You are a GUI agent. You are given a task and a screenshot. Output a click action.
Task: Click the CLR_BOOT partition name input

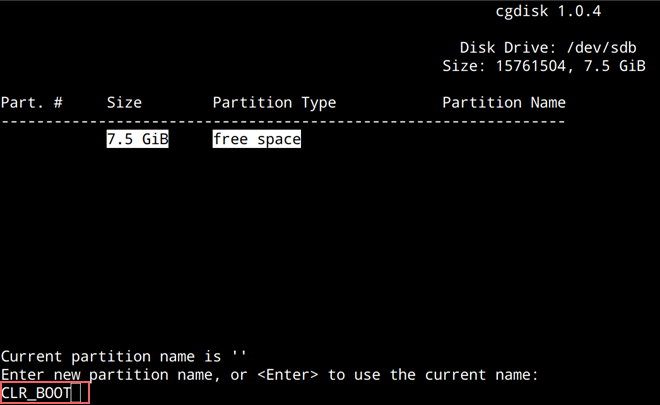coord(45,393)
